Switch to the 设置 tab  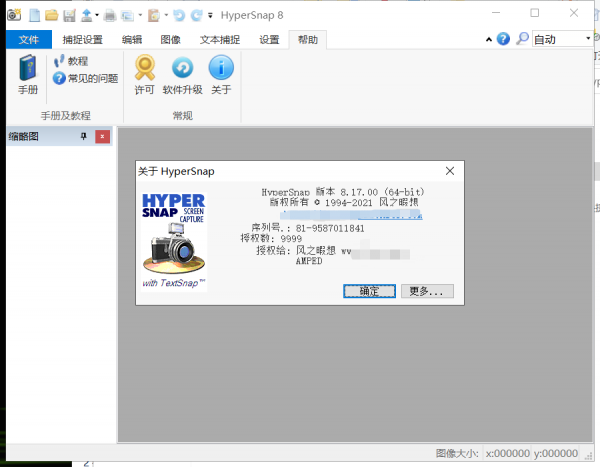pos(269,39)
